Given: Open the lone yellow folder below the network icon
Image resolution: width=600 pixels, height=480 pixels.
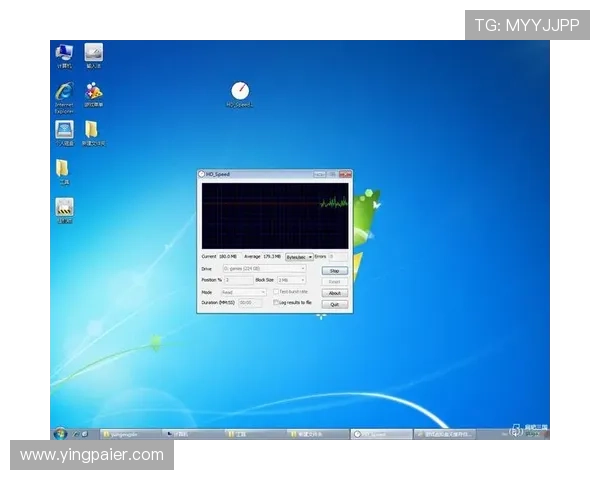Looking at the screenshot, I should [x=63, y=168].
